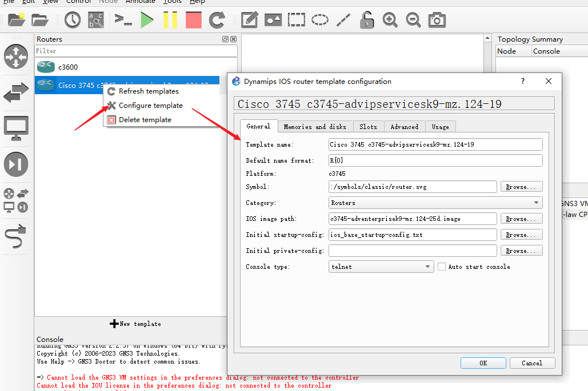Image resolution: width=588 pixels, height=391 pixels.
Task: Select the draw rectangle tool
Action: click(296, 20)
